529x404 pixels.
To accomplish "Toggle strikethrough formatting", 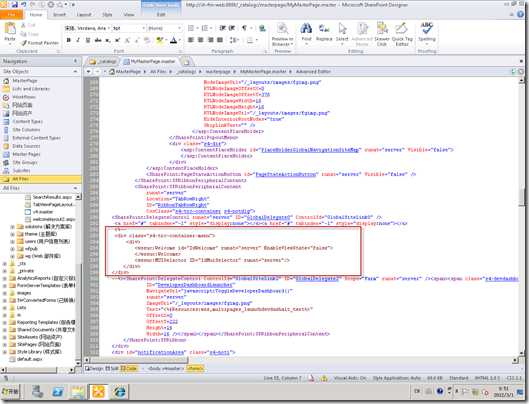I will [98, 40].
